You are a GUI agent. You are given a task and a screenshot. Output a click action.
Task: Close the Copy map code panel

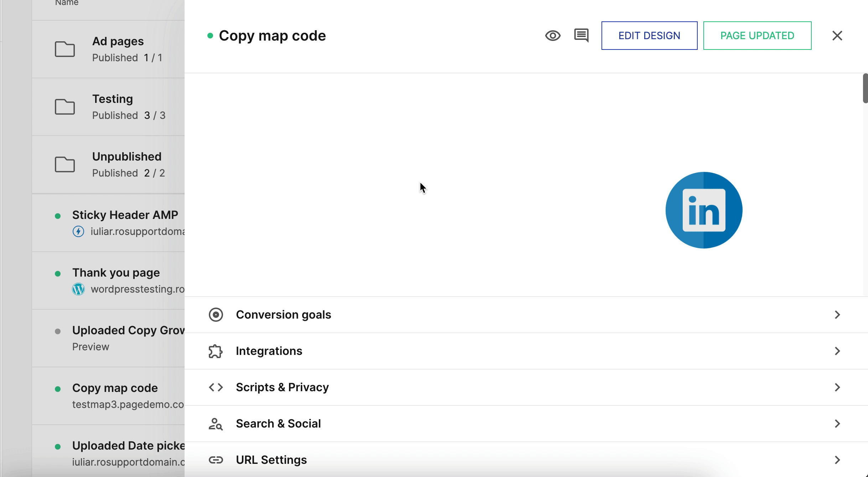point(837,36)
